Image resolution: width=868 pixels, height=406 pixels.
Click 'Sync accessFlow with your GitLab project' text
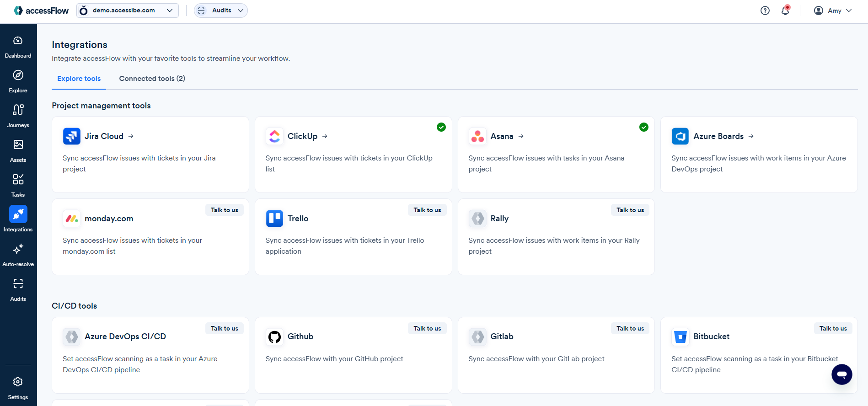[536, 359]
